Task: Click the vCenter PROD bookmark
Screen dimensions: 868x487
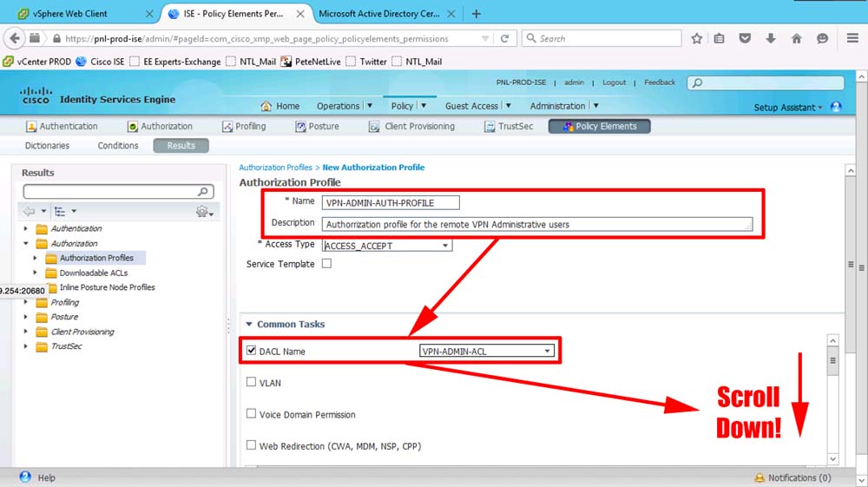Action: (x=37, y=62)
